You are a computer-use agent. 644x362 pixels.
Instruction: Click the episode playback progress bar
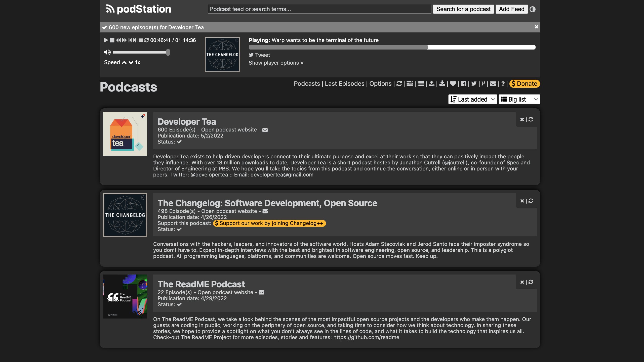coord(392,47)
